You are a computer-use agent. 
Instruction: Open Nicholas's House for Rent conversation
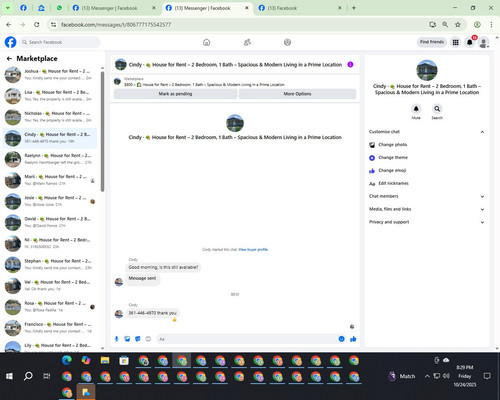tap(50, 117)
